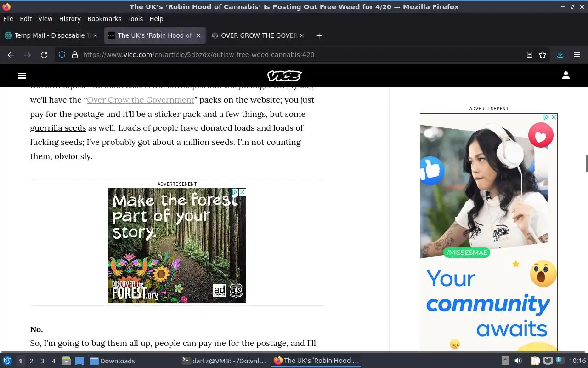Select The UK's 'Robin Hood tab
The width and height of the screenshot is (588, 368).
coord(155,35)
